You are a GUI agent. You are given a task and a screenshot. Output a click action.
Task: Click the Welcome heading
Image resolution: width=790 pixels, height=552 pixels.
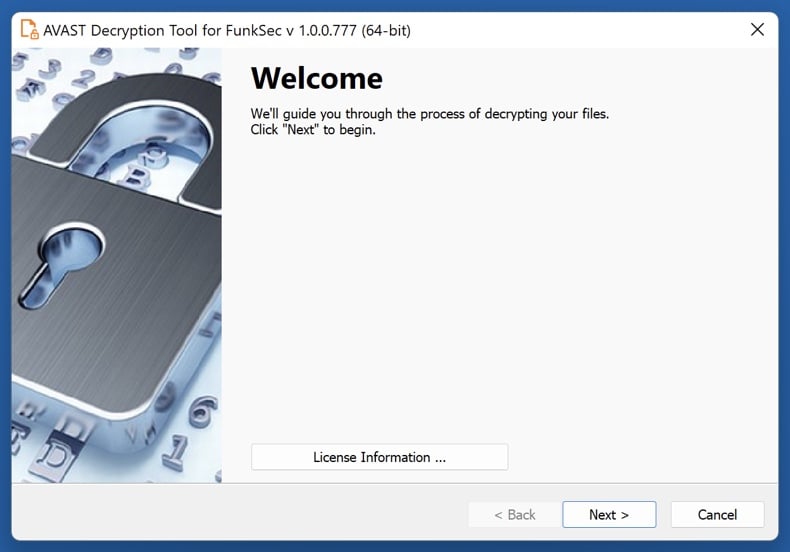(317, 79)
